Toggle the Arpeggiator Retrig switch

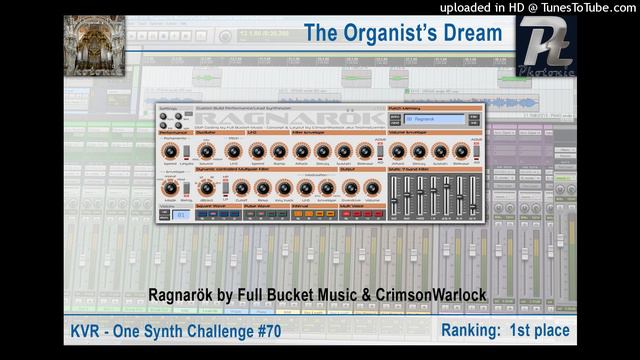click(187, 189)
